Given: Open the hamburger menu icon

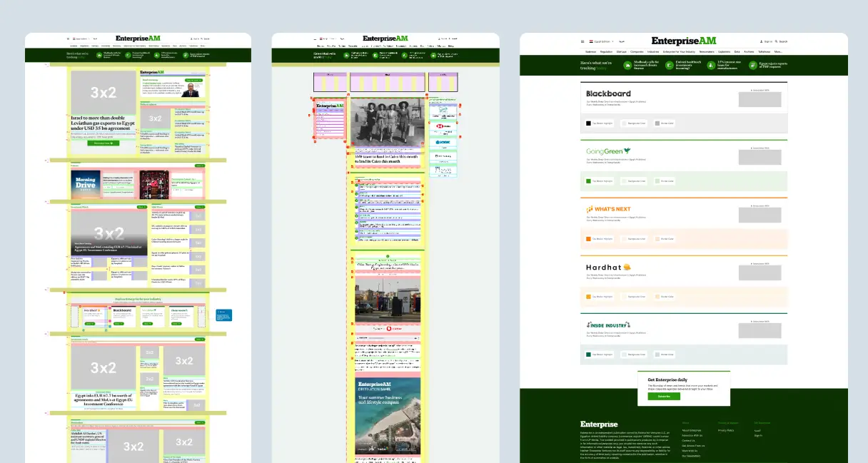Looking at the screenshot, I should 582,41.
